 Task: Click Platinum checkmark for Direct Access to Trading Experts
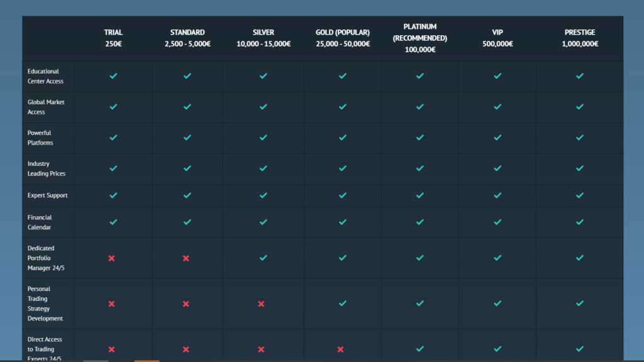click(x=419, y=349)
